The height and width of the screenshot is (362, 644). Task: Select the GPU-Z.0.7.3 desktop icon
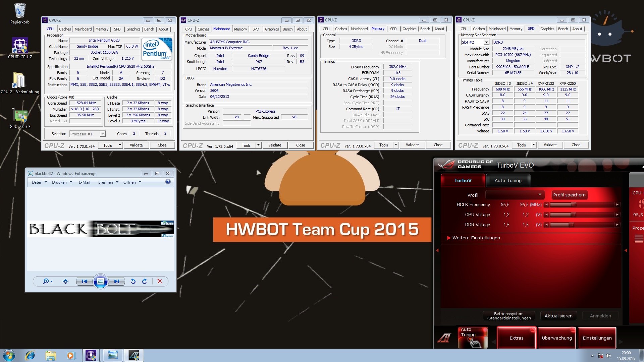pyautogui.click(x=20, y=118)
